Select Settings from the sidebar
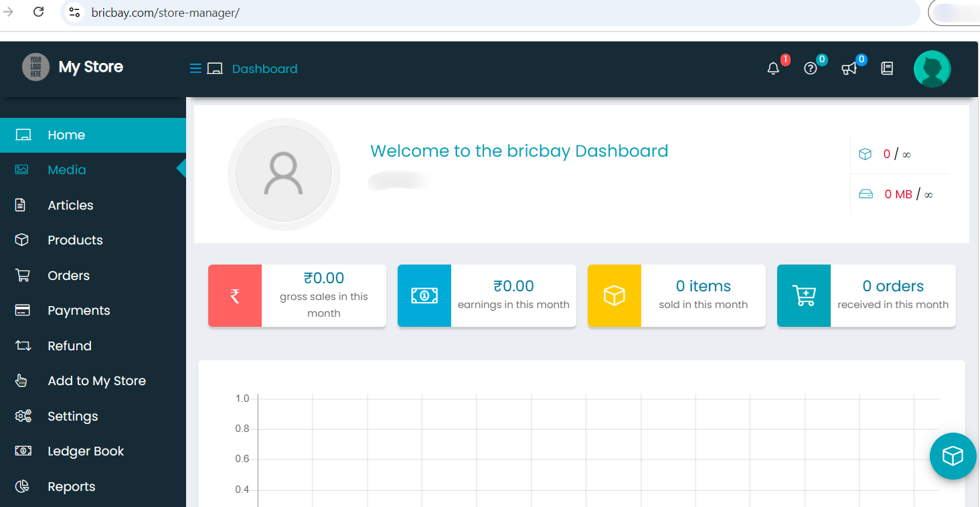Viewport: 980px width, 507px height. (x=72, y=416)
